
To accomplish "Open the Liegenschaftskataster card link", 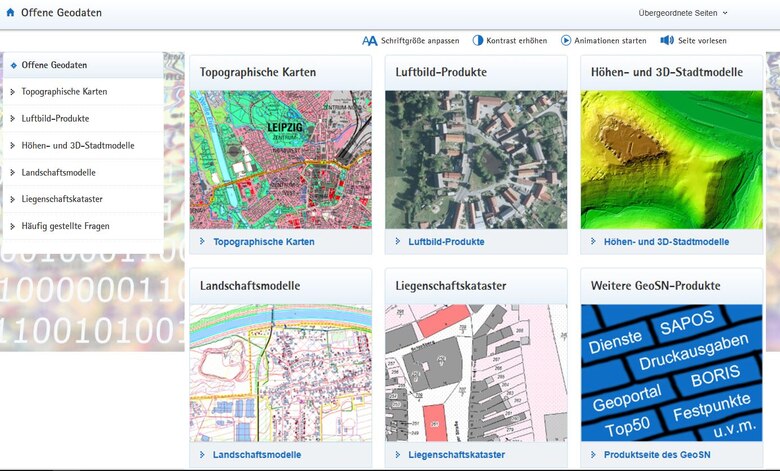I will [455, 454].
